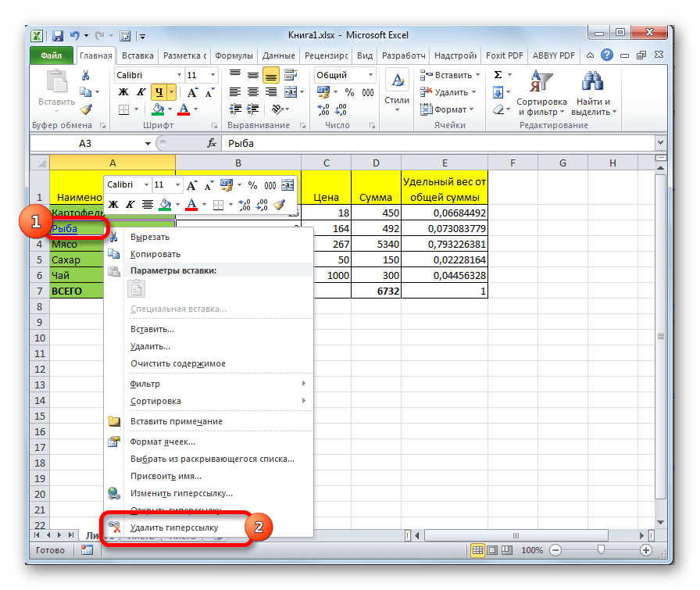700x590 pixels.
Task: Switch to the Вставка ribbon tab
Action: point(137,56)
